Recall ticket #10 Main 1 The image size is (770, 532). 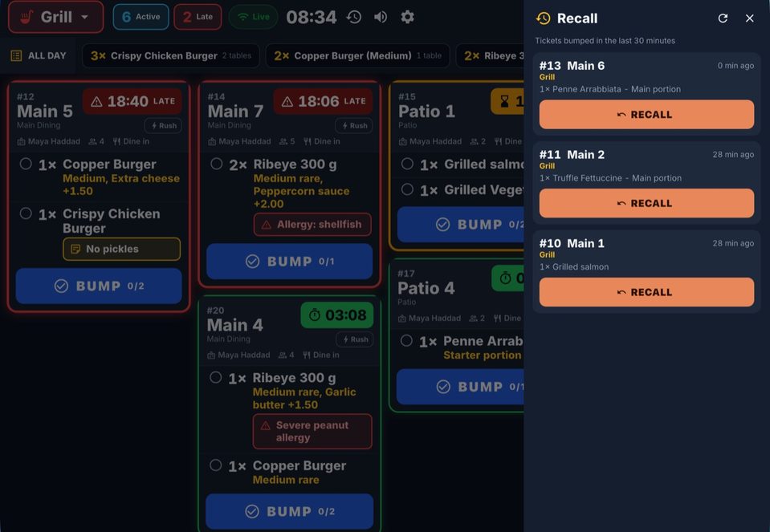[646, 292]
